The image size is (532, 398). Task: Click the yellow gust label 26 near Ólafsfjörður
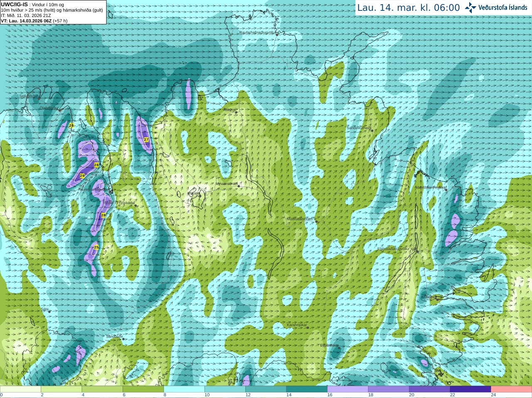(71, 125)
